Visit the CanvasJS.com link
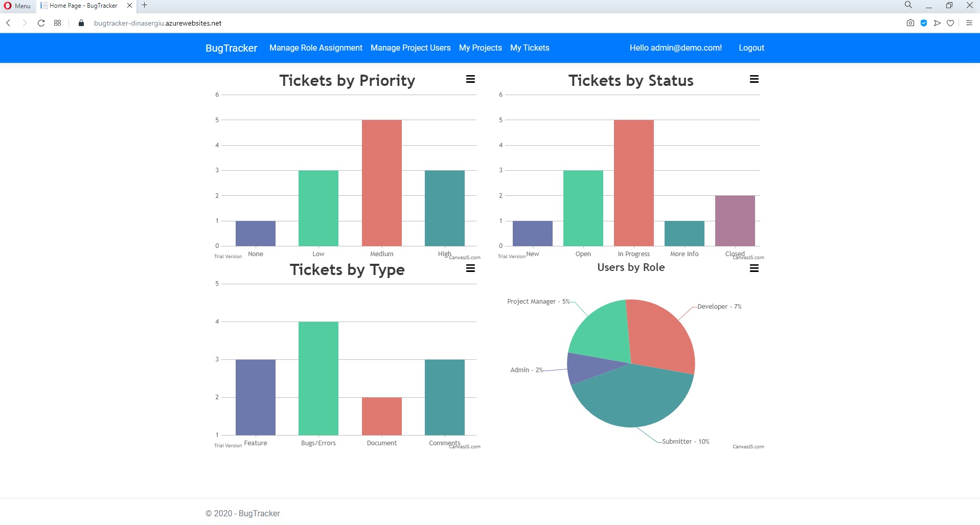The height and width of the screenshot is (525, 980). point(748,446)
